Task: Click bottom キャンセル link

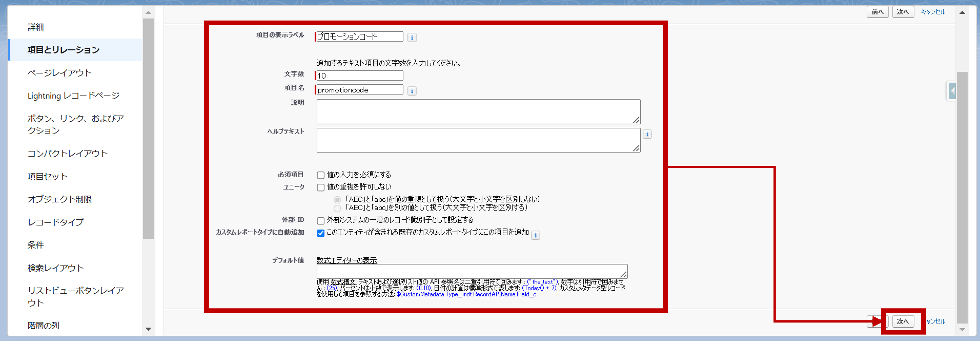Action: [936, 321]
